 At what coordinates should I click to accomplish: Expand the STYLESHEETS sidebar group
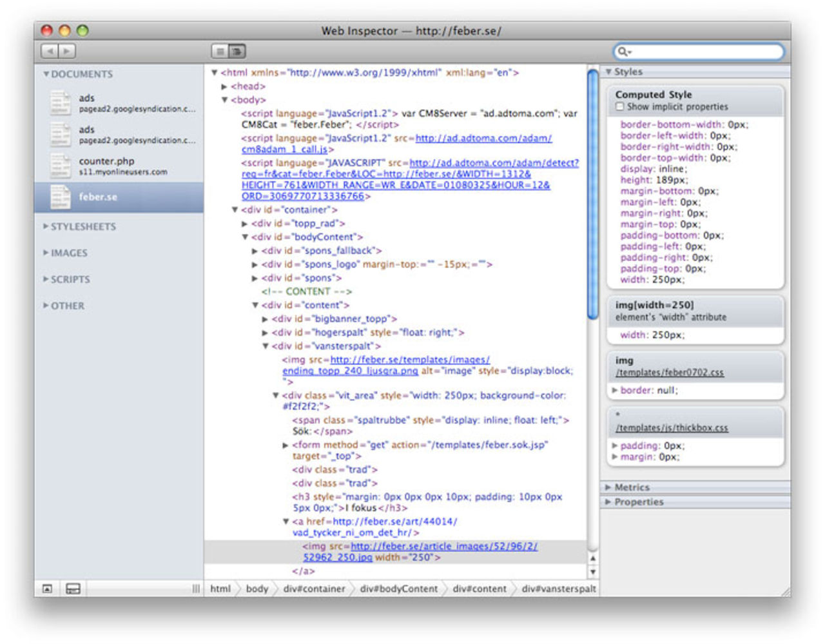click(82, 227)
